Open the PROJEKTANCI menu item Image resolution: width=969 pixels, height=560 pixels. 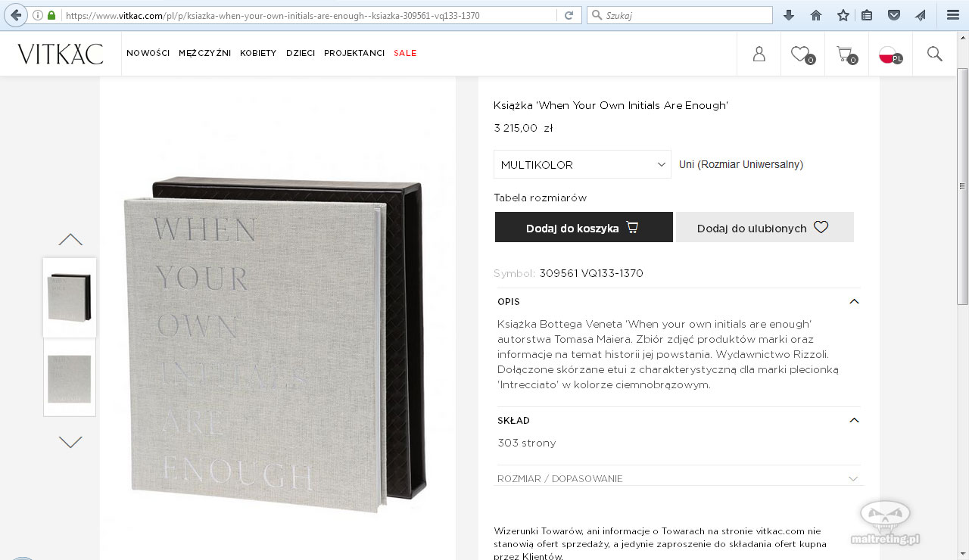coord(354,53)
